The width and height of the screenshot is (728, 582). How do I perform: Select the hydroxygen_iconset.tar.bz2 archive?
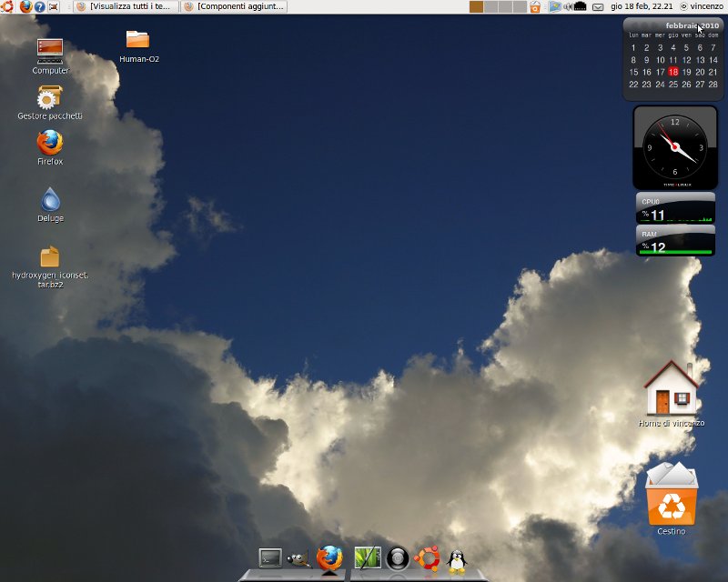50,266
